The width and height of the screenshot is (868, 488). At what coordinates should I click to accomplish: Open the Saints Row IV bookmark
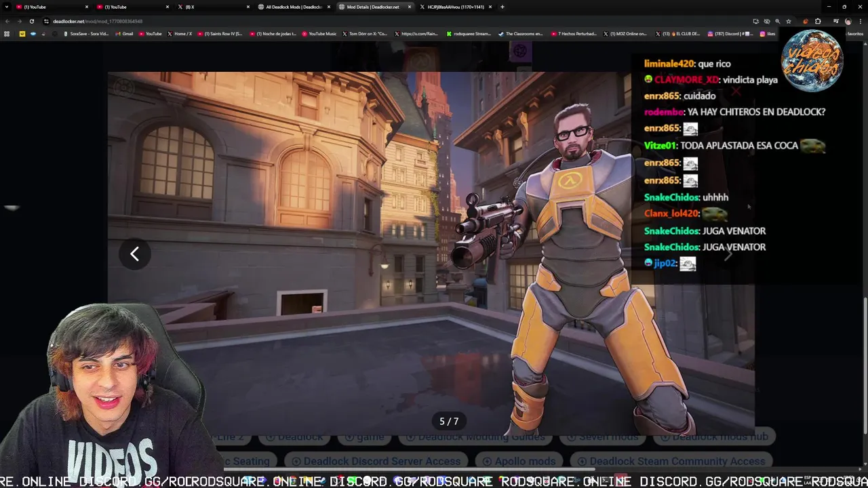click(220, 33)
